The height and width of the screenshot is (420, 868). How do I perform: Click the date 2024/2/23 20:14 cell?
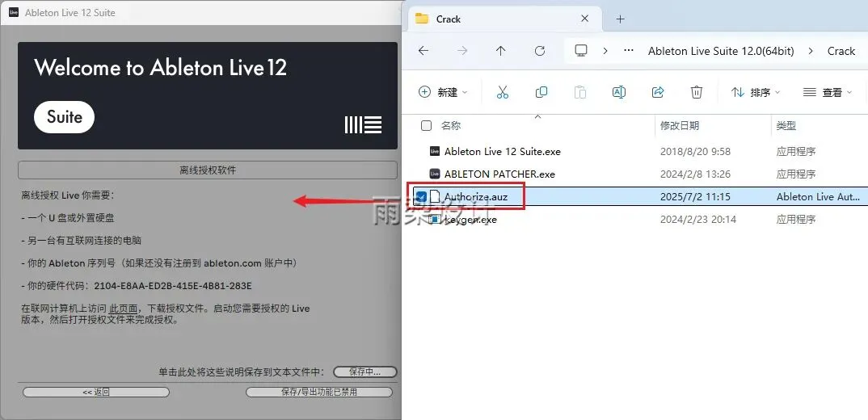pyautogui.click(x=698, y=220)
